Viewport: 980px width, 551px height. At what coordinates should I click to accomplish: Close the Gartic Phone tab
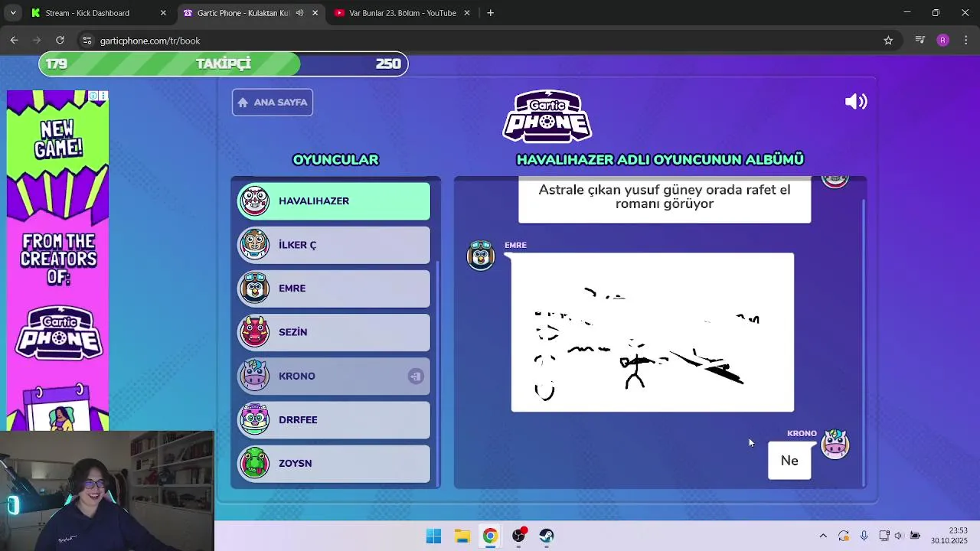(x=315, y=13)
